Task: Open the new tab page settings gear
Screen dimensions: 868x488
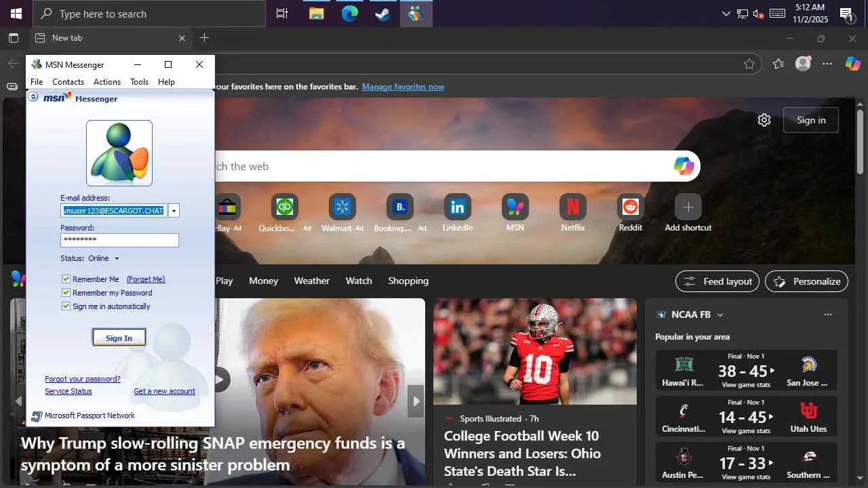Action: pos(764,120)
